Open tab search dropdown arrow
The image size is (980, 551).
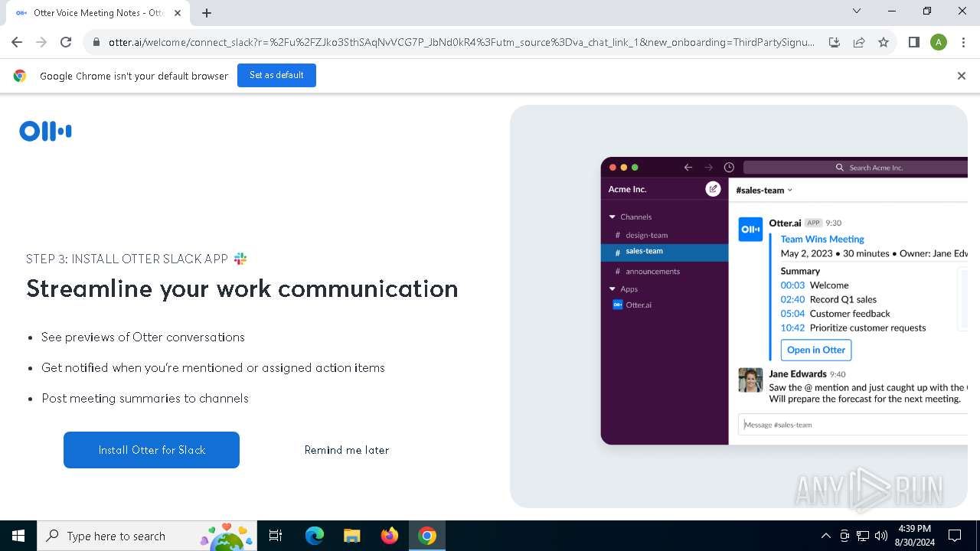857,11
